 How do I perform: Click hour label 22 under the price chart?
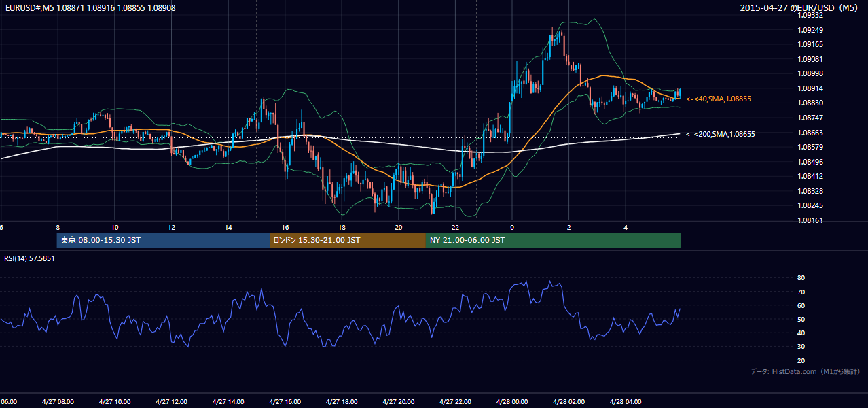click(x=455, y=227)
